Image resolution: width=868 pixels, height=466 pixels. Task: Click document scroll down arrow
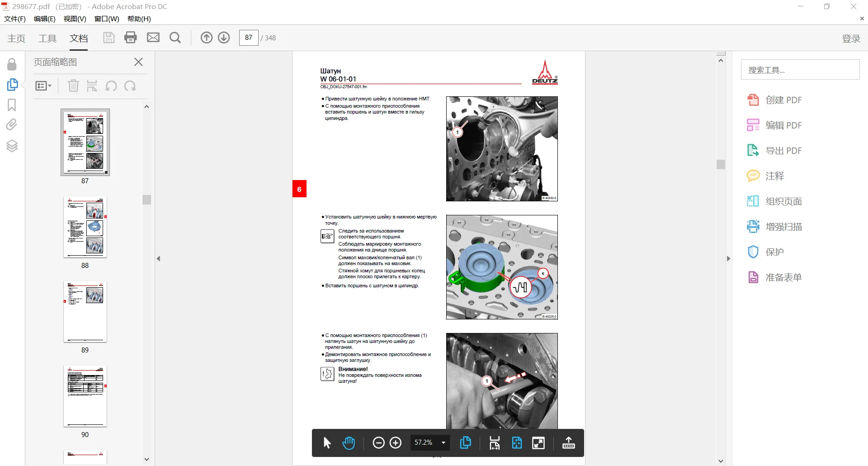pos(721,461)
